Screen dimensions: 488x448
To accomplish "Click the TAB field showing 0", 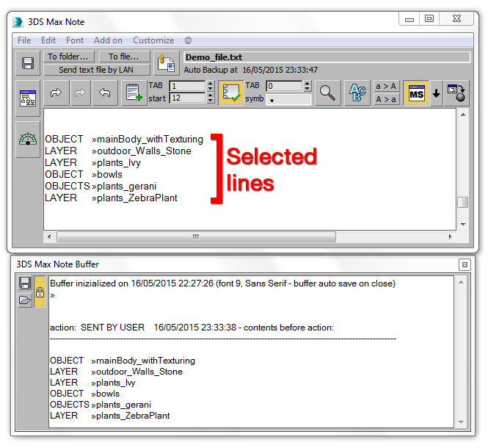I will click(285, 86).
